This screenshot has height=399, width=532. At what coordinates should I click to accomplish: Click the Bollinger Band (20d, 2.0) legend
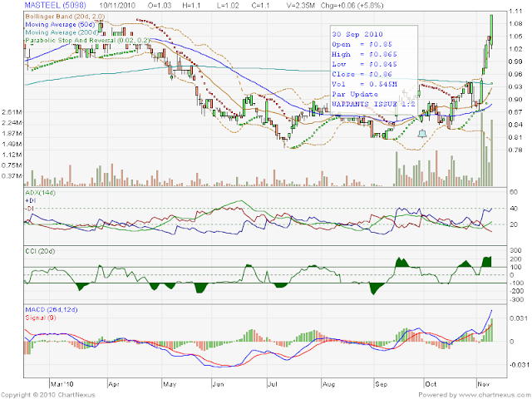click(65, 17)
